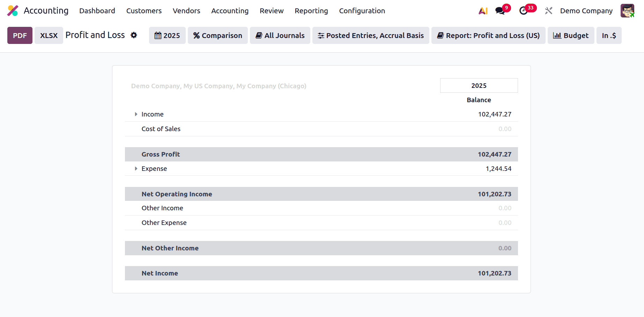644x317 pixels.
Task: Export the report as PDF
Action: coord(20,36)
